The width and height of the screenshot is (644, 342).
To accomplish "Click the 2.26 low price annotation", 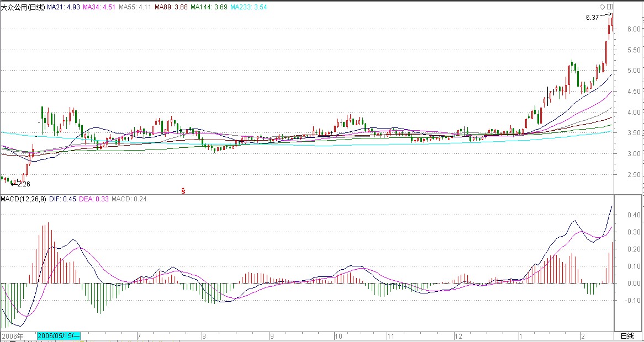I will [23, 184].
